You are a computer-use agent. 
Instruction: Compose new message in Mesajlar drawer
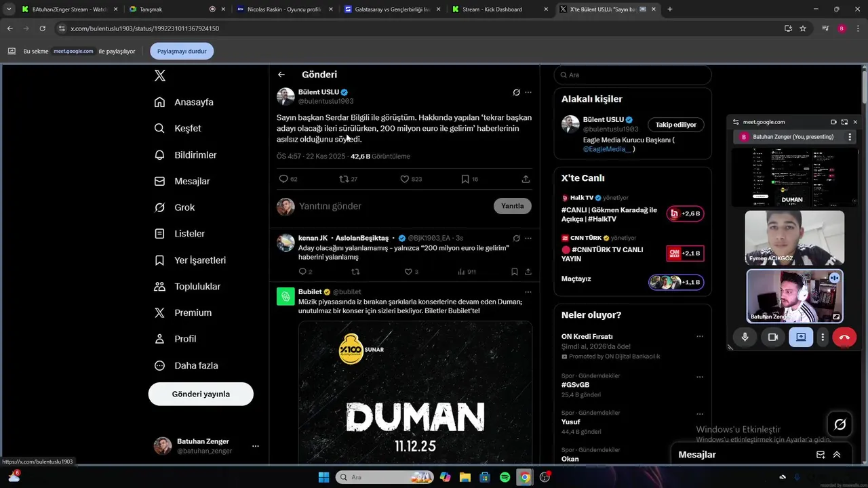[x=821, y=455]
